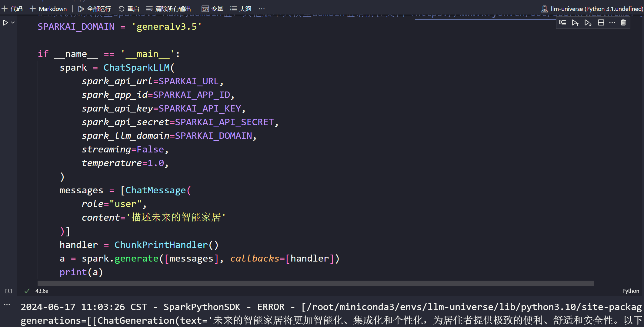Screen dimensions: 644x327
Task: Open more notebook toolbar actions
Action: [x=262, y=9]
